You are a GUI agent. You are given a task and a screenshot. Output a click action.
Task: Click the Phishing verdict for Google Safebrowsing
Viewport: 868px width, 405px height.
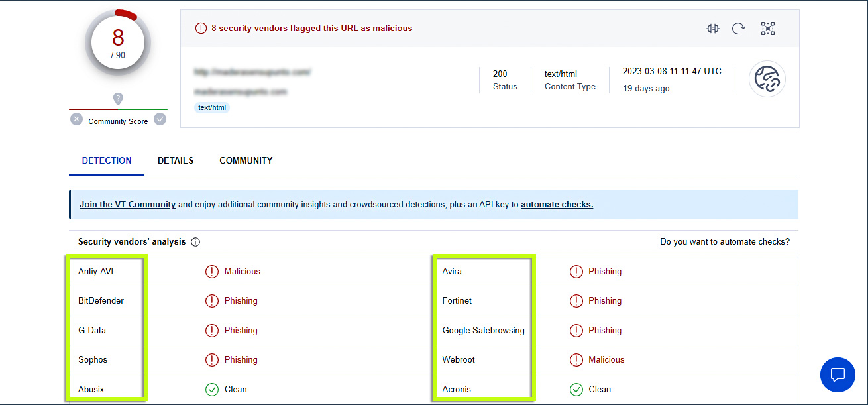tap(605, 330)
